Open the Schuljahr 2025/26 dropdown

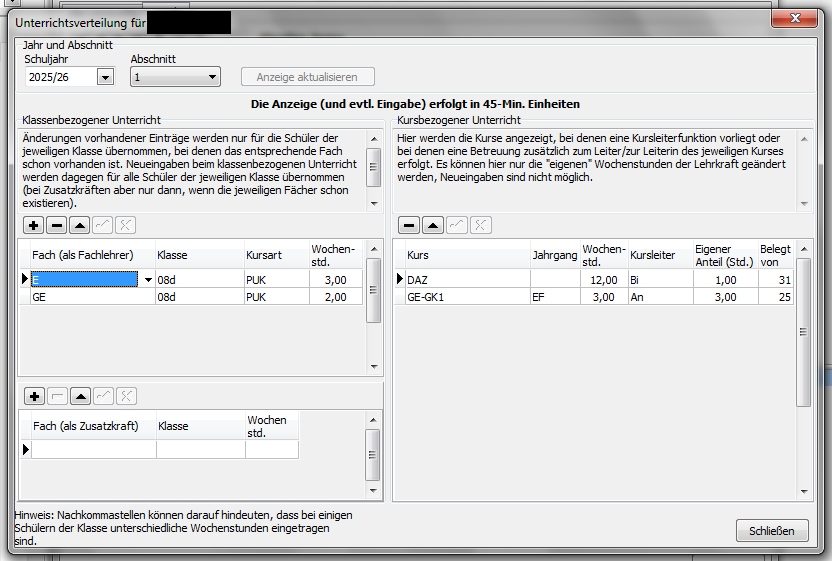[x=105, y=77]
